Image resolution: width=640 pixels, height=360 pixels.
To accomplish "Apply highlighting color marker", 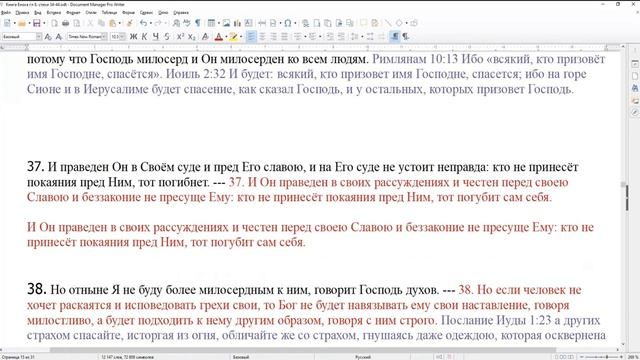I will 233,37.
